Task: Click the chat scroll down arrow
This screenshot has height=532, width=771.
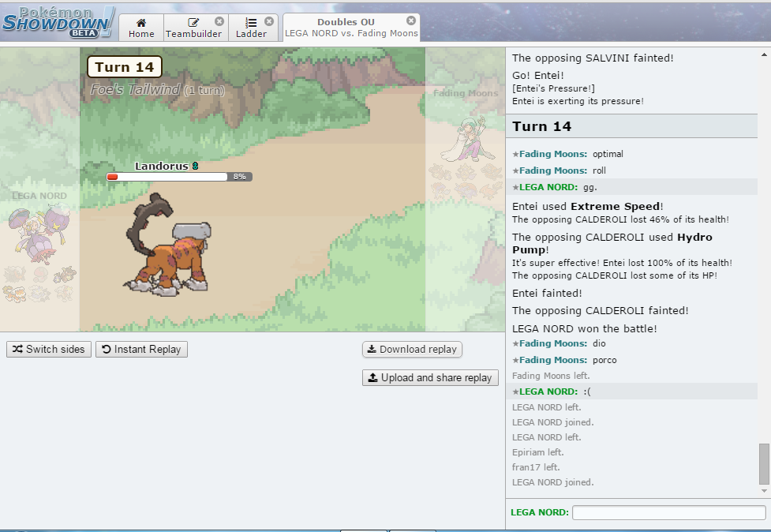Action: 764,491
